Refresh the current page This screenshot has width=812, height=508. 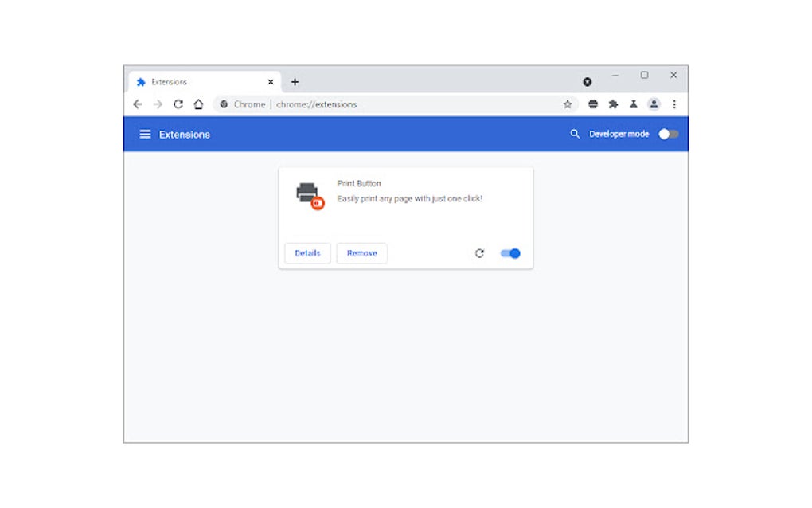[178, 104]
